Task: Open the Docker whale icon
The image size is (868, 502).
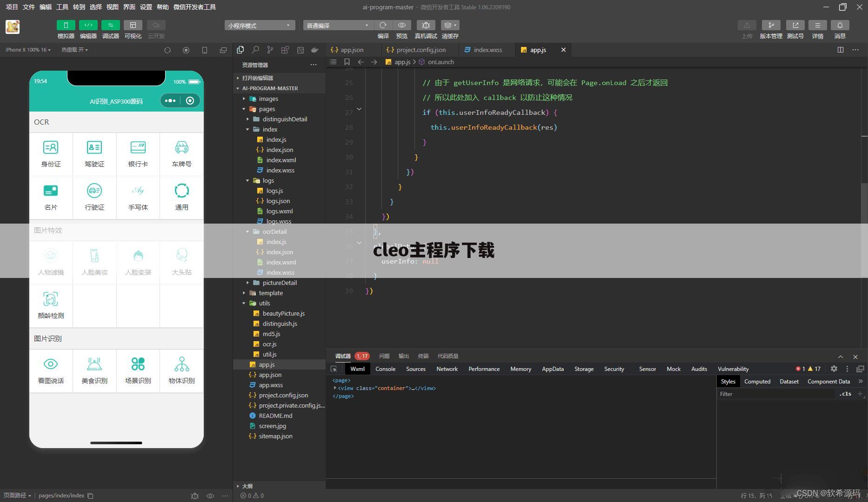Action: 315,50
